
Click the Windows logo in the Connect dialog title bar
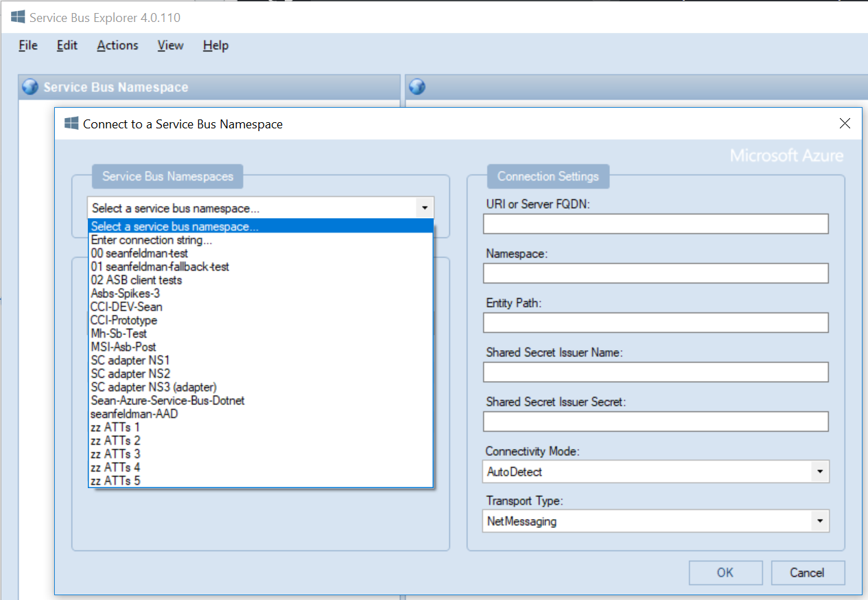click(71, 124)
